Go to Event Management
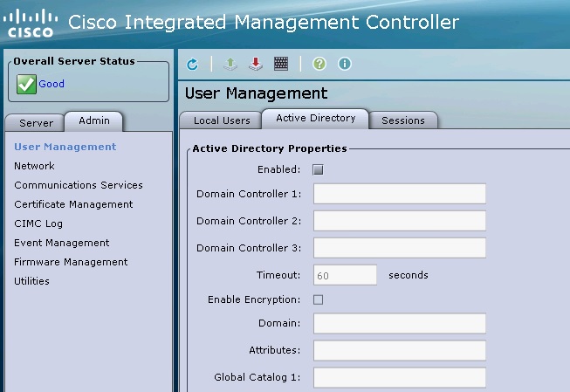This screenshot has height=392, width=570. (61, 243)
